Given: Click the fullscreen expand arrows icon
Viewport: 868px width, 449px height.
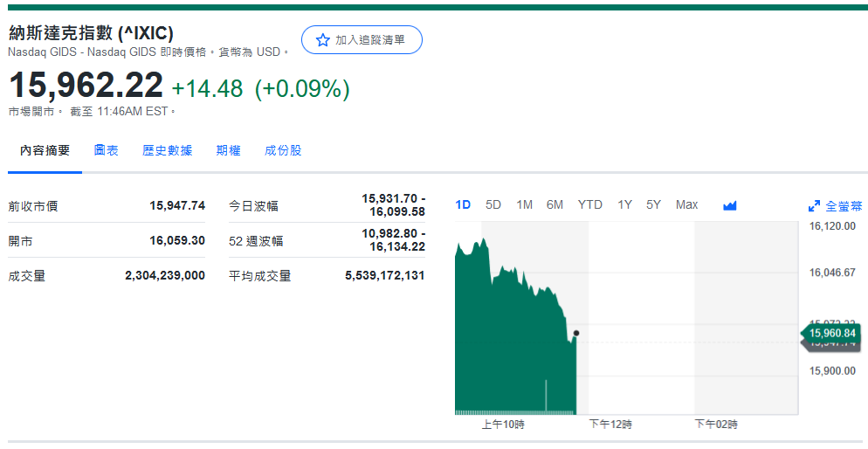Looking at the screenshot, I should [x=814, y=206].
